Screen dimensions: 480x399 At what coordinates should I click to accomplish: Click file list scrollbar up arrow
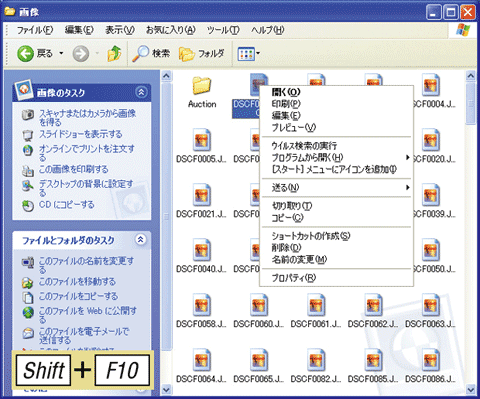(x=470, y=76)
